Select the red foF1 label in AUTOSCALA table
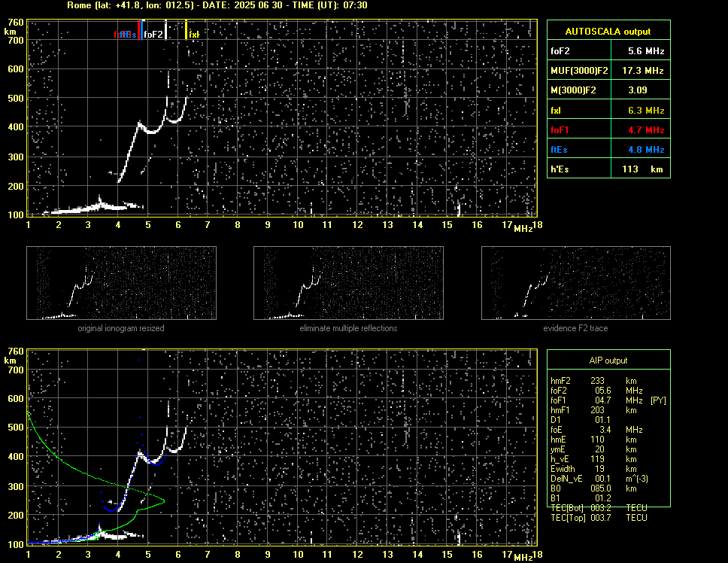This screenshot has height=563, width=728. coord(560,130)
